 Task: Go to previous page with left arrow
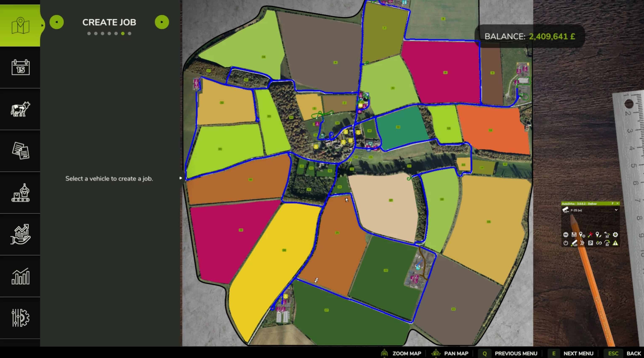pos(57,22)
